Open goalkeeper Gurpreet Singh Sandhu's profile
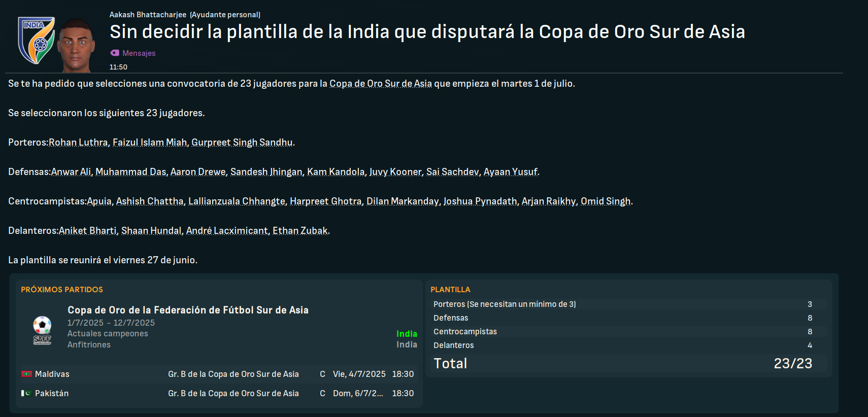 pos(242,142)
